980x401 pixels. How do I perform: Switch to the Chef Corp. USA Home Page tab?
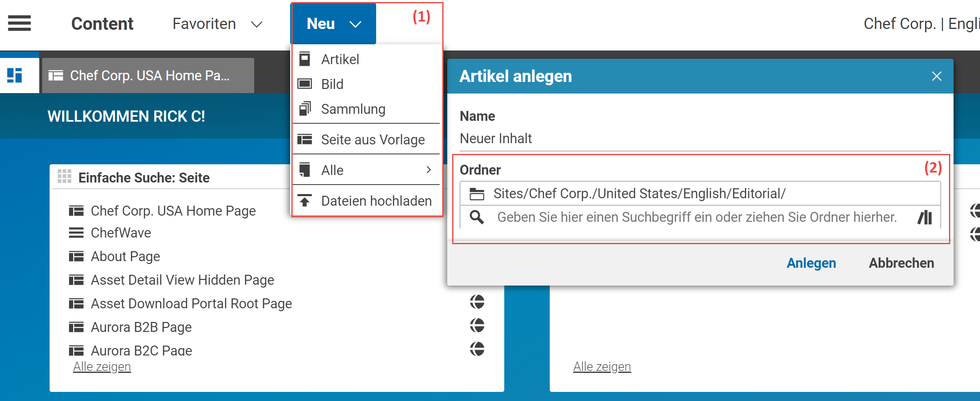click(148, 75)
